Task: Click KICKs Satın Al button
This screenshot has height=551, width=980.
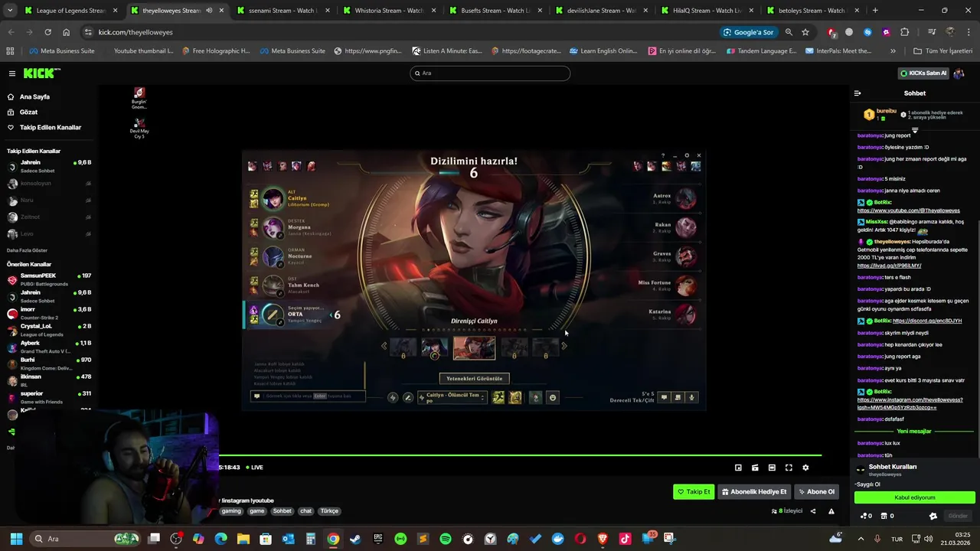Action: click(x=923, y=73)
